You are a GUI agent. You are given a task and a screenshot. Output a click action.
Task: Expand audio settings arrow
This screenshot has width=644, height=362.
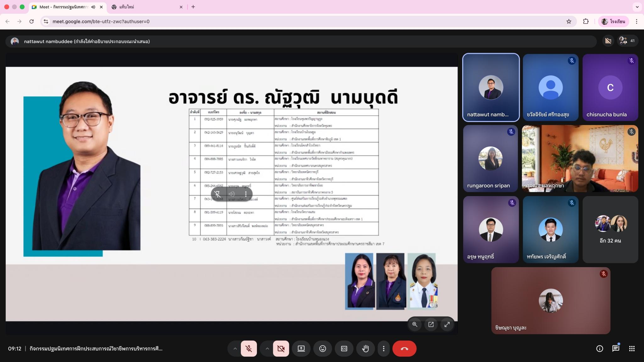(x=235, y=348)
